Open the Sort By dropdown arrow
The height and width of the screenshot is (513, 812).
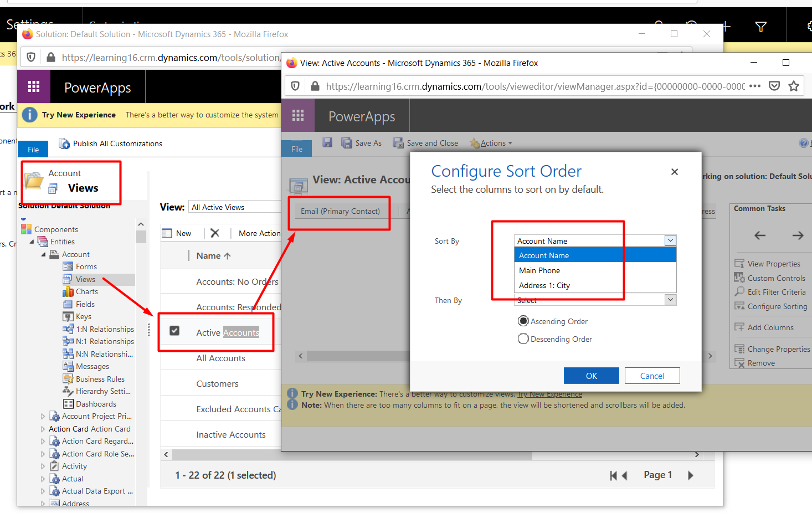pos(670,240)
